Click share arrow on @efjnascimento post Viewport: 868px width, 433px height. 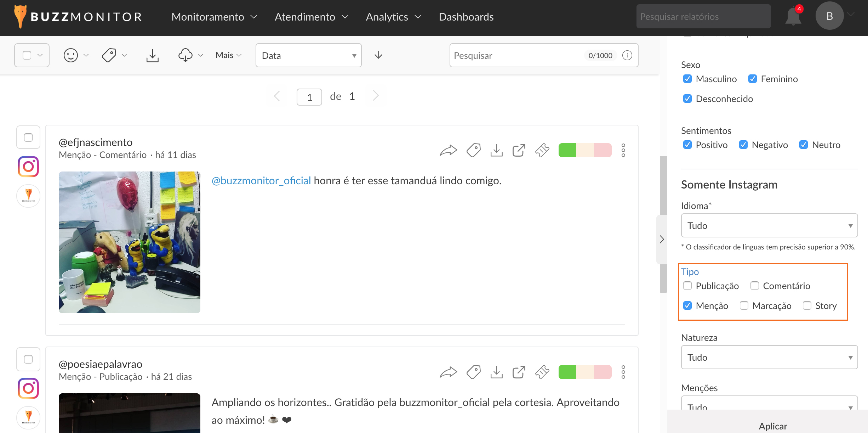click(448, 151)
